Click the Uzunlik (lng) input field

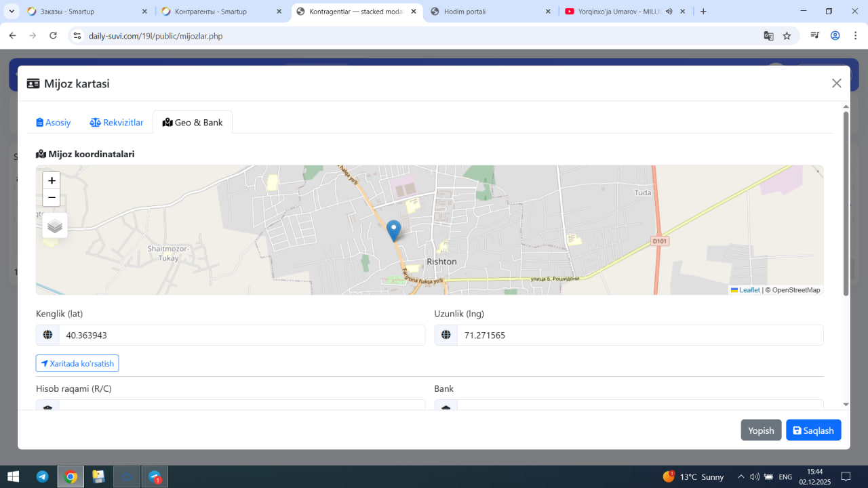[x=639, y=335]
